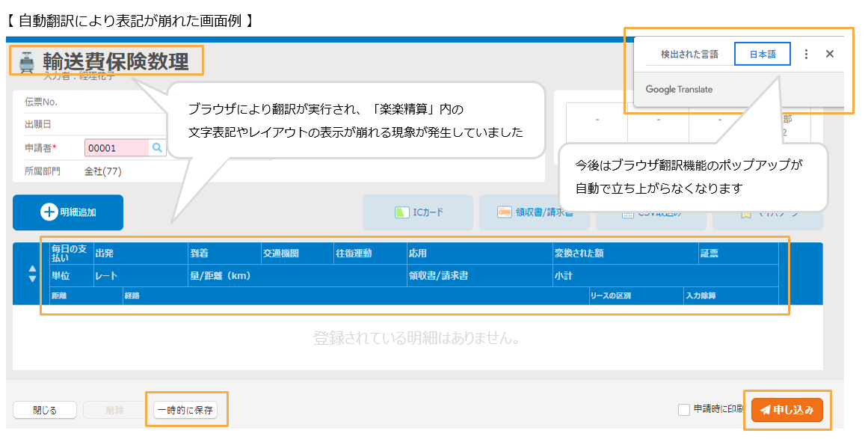Image resolution: width=868 pixels, height=439 pixels.
Task: Click the CSV import button icon
Action: (x=627, y=213)
